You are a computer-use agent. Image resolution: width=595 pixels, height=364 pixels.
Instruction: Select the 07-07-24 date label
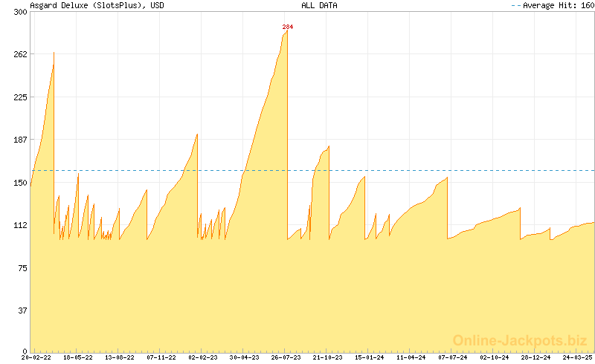453,357
